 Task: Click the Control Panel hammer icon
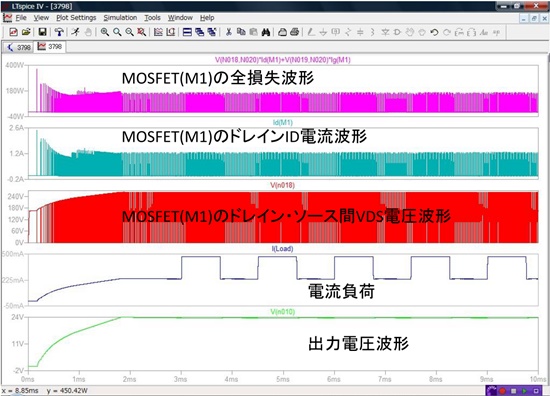59,32
